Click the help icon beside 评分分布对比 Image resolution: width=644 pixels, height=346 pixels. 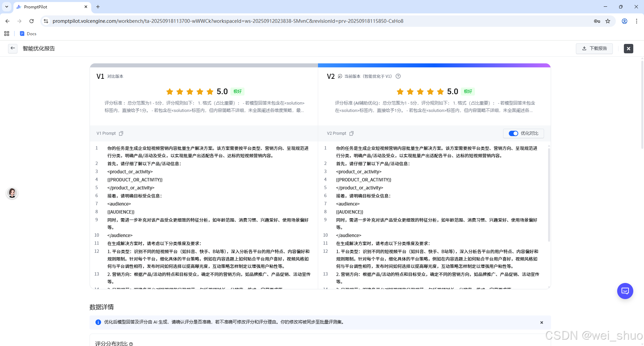click(x=131, y=344)
